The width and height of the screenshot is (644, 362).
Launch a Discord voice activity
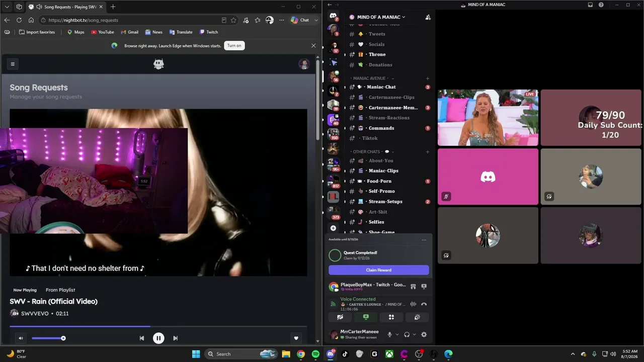tap(391, 317)
